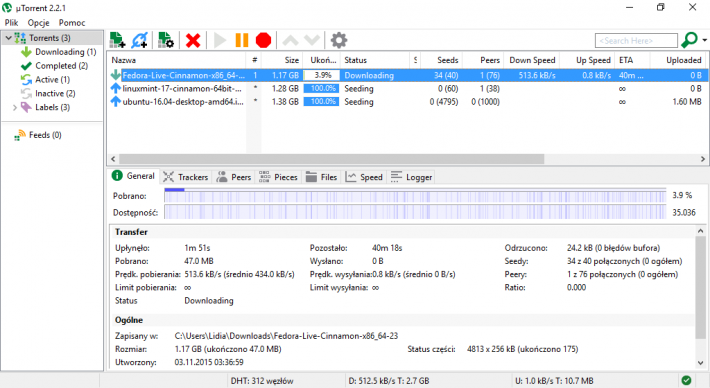Viewport: 710px width, 388px height.
Task: Select Downloading (1) category
Action: [x=66, y=52]
